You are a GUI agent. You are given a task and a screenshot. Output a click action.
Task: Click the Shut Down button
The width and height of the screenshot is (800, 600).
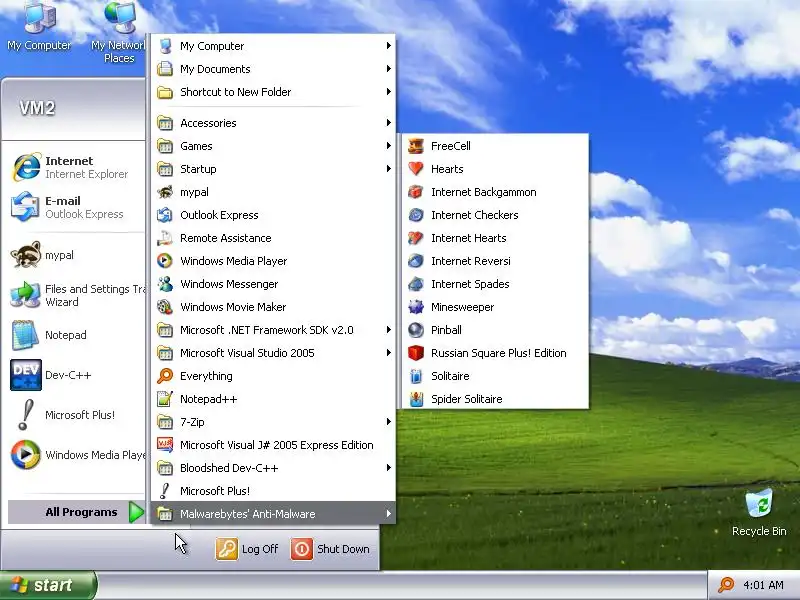point(331,549)
